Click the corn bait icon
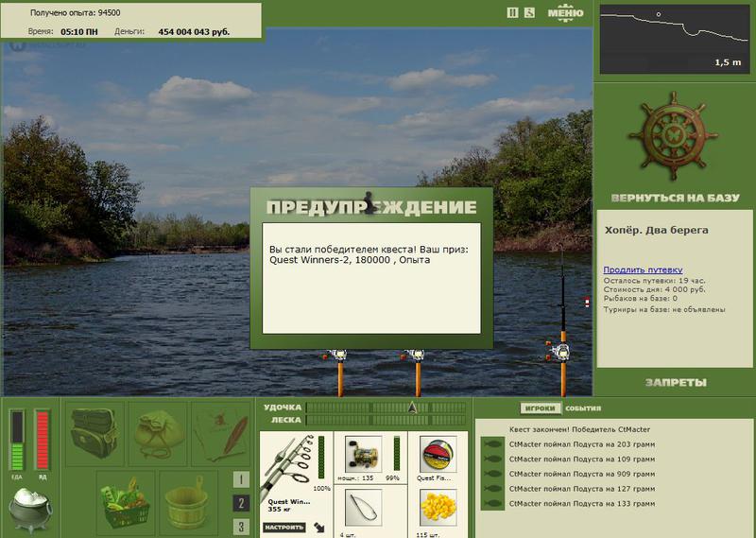Viewport: 756px width, 538px height. point(438,508)
